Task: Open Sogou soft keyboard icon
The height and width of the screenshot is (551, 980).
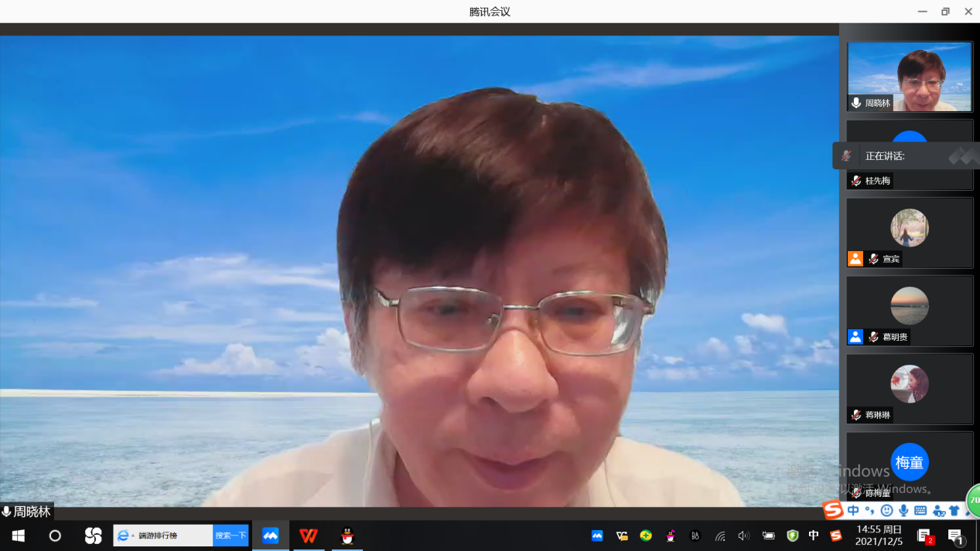Action: click(920, 511)
